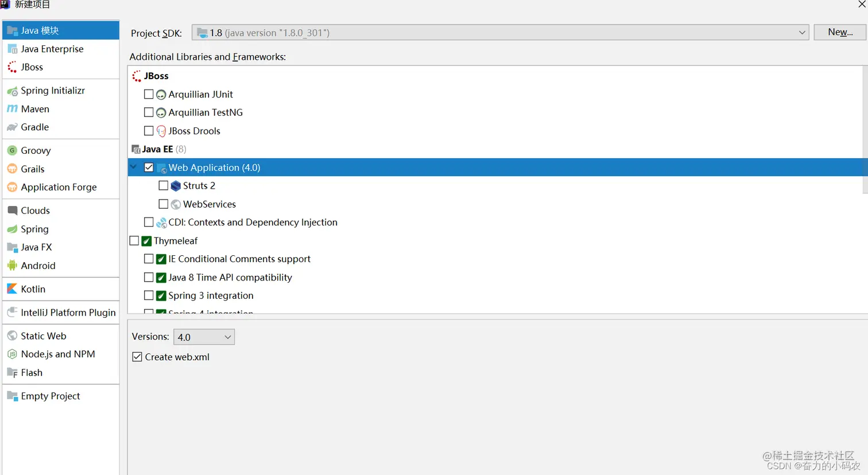This screenshot has width=868, height=475.
Task: Choose the Spring Initializr label
Action: click(x=53, y=91)
